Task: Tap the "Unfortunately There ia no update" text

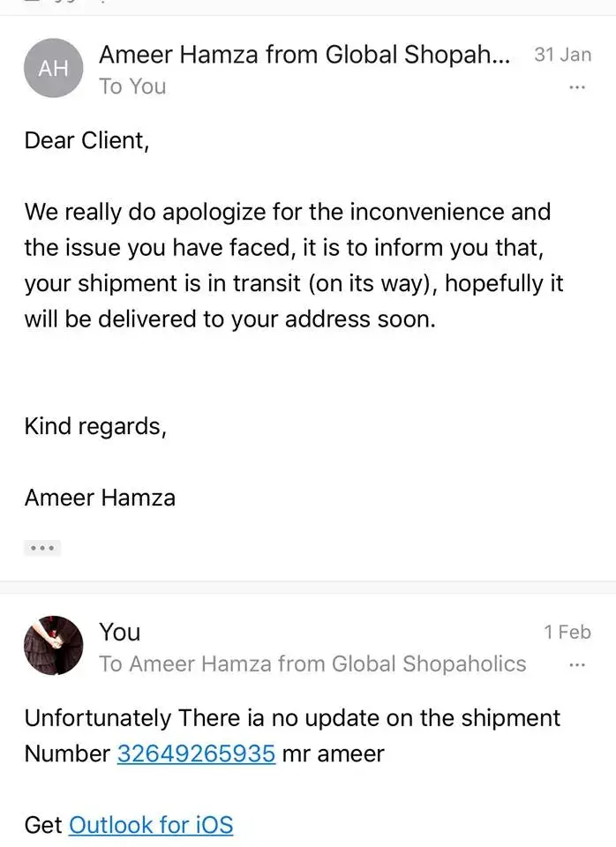Action: click(x=291, y=718)
